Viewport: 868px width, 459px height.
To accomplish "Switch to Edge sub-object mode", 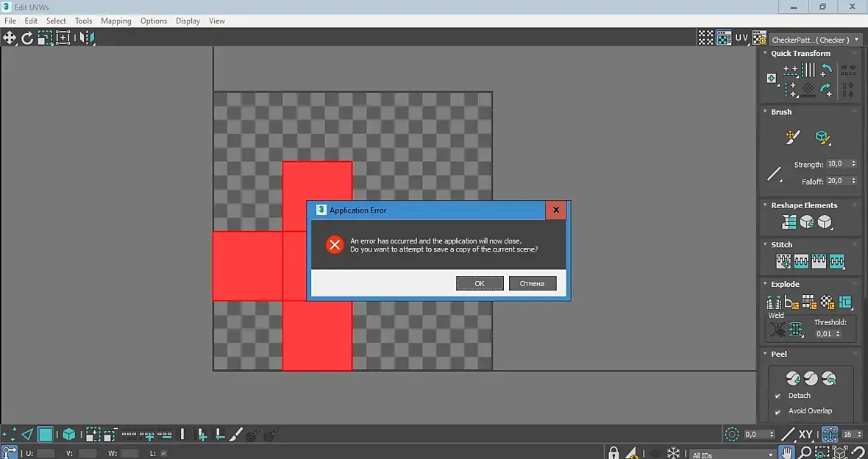I will tap(27, 435).
